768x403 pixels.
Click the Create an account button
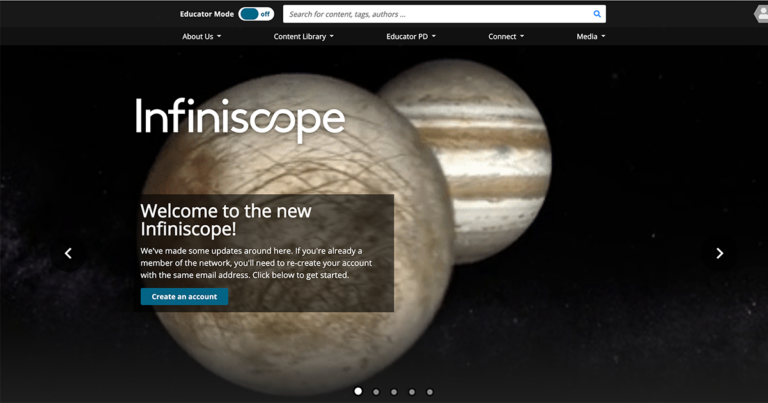pos(184,297)
